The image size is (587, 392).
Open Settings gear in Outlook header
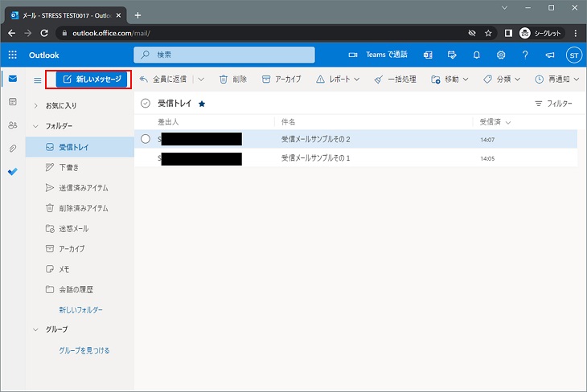click(501, 55)
